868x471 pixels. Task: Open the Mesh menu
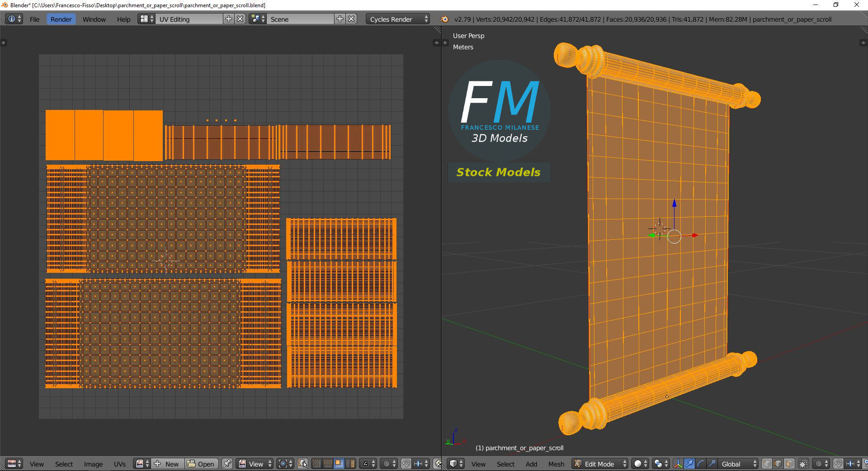point(556,464)
